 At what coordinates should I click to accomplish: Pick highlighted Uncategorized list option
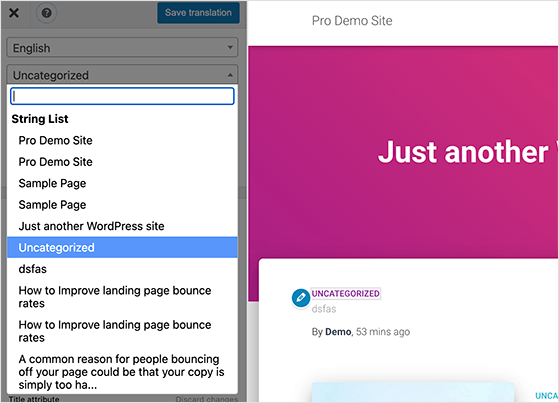coord(122,248)
